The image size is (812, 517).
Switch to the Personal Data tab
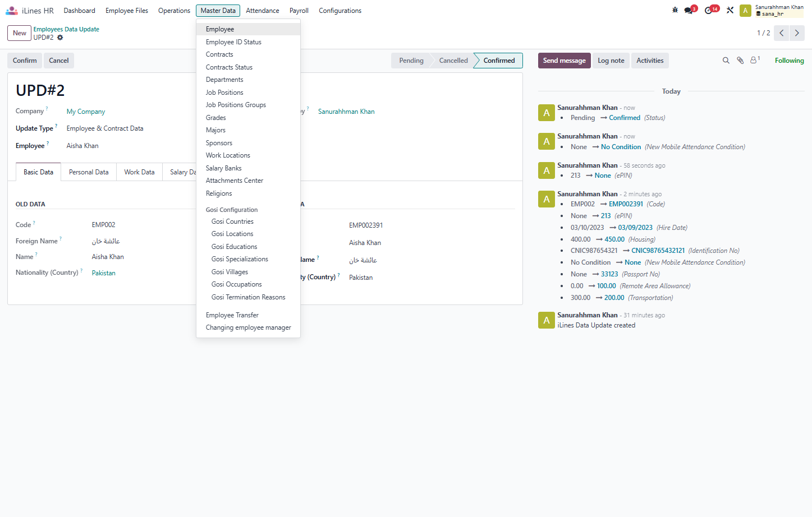(89, 172)
